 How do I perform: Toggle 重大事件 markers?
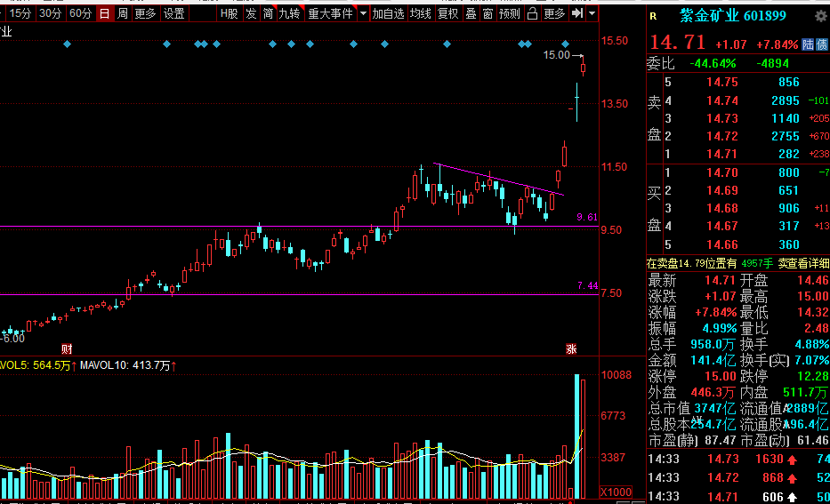click(x=330, y=13)
